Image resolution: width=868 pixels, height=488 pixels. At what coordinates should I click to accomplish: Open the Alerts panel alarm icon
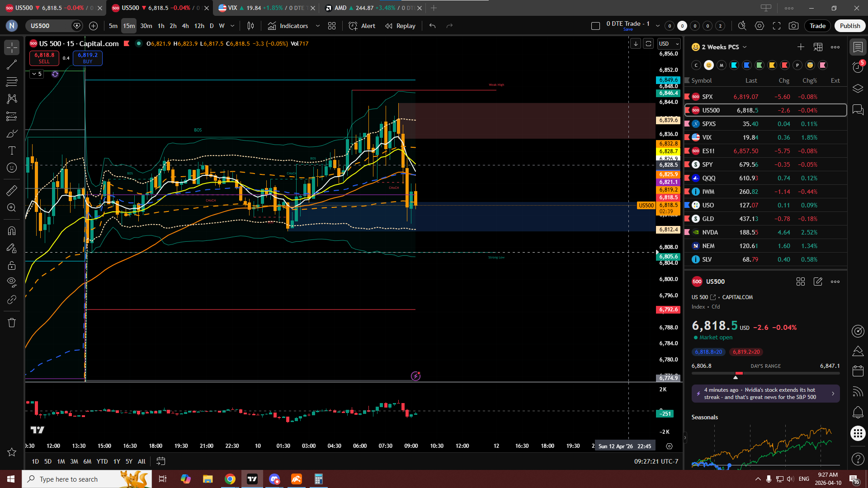(858, 67)
